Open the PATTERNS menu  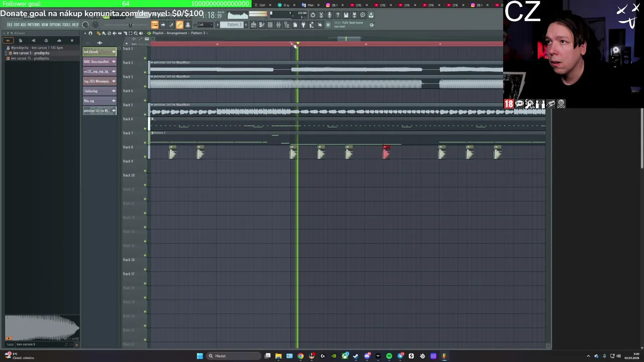coord(34,25)
